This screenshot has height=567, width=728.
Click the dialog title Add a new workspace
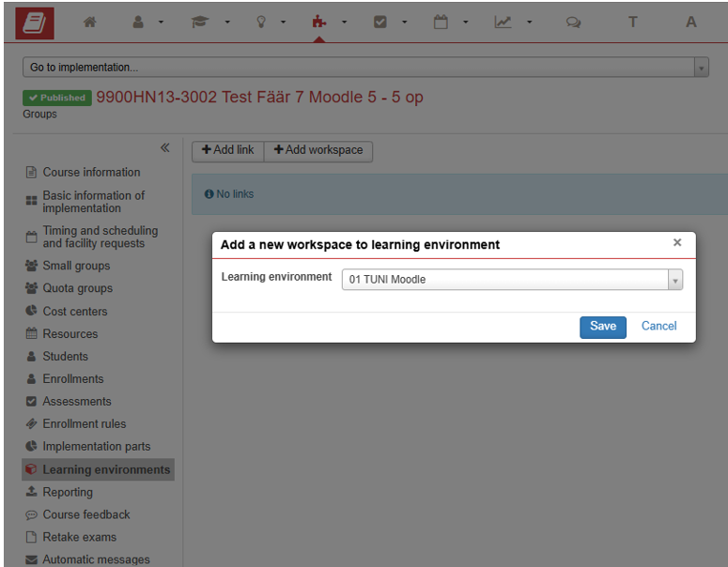(360, 244)
